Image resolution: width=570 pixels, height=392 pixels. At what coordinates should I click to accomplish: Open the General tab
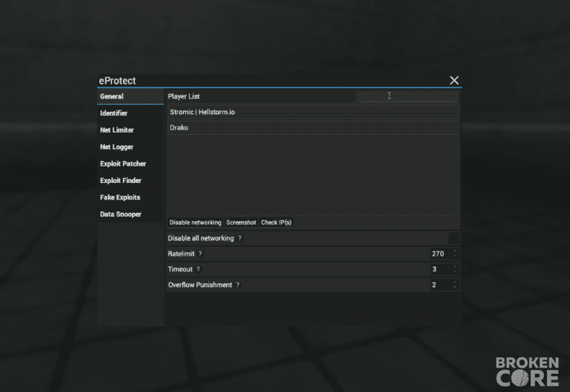click(130, 96)
